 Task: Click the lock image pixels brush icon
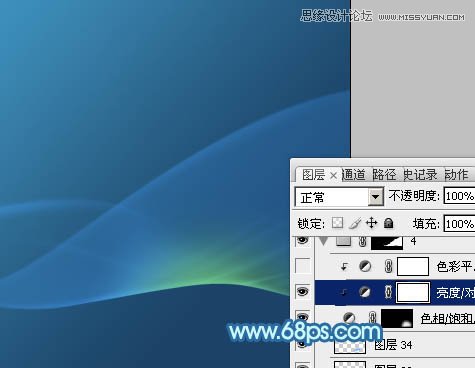point(355,223)
